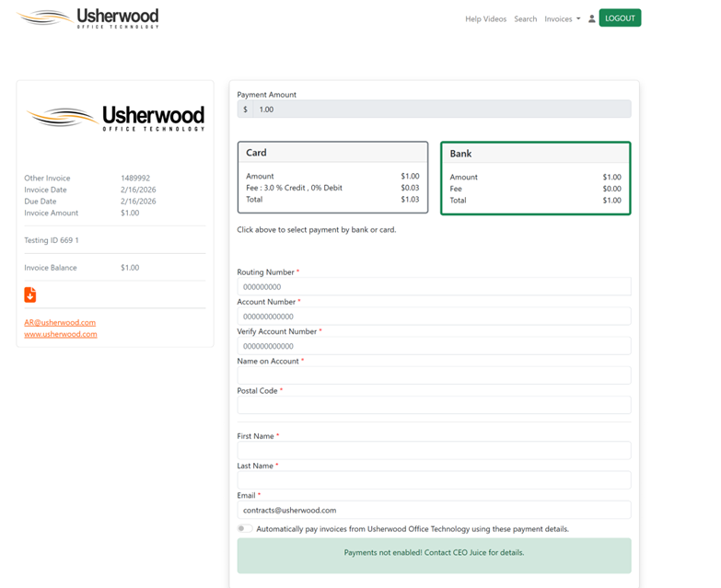Expand the Invoices dropdown menu

(562, 18)
